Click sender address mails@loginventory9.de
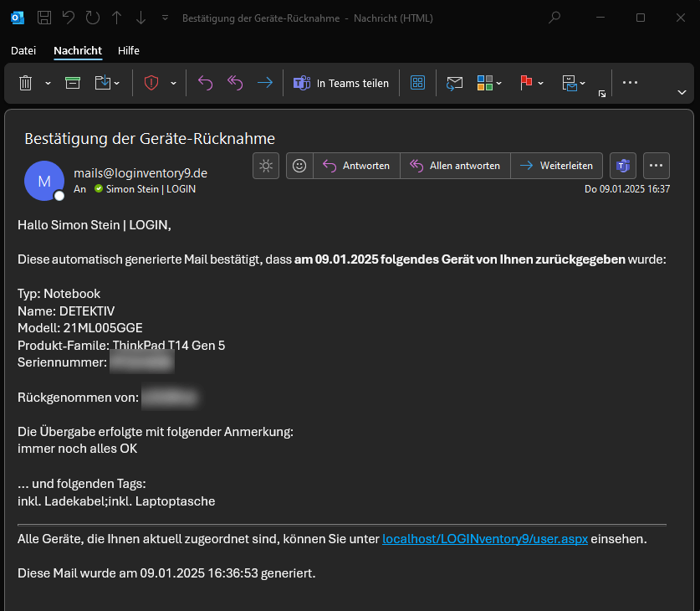The height and width of the screenshot is (611, 700). coord(141,173)
